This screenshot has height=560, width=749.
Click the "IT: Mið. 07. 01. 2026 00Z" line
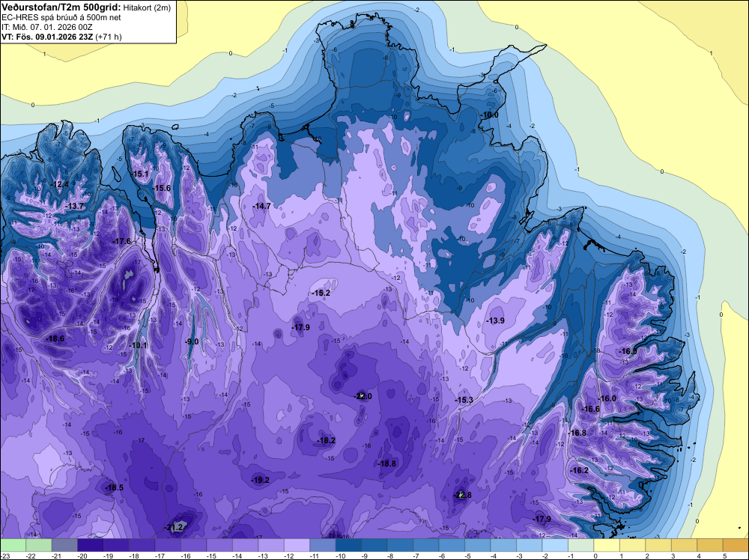click(x=49, y=27)
